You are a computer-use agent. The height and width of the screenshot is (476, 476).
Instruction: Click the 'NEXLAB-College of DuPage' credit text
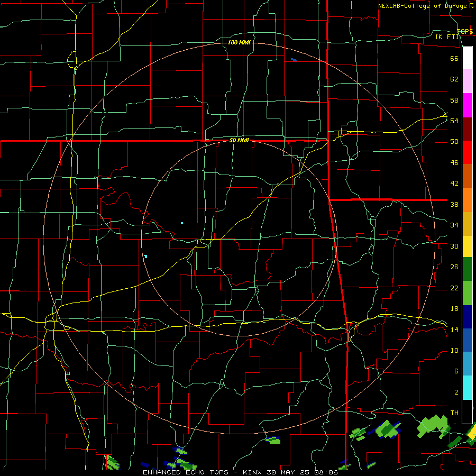tap(424, 6)
